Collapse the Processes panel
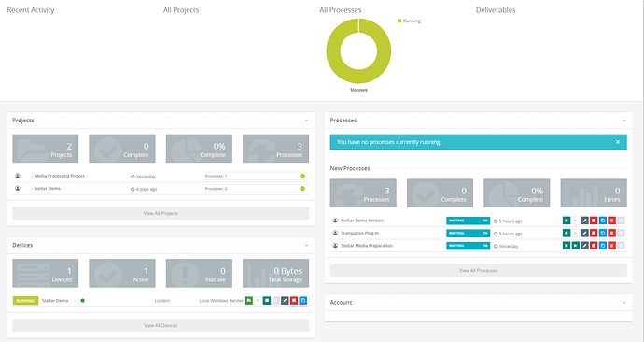The width and height of the screenshot is (644, 342). point(624,121)
